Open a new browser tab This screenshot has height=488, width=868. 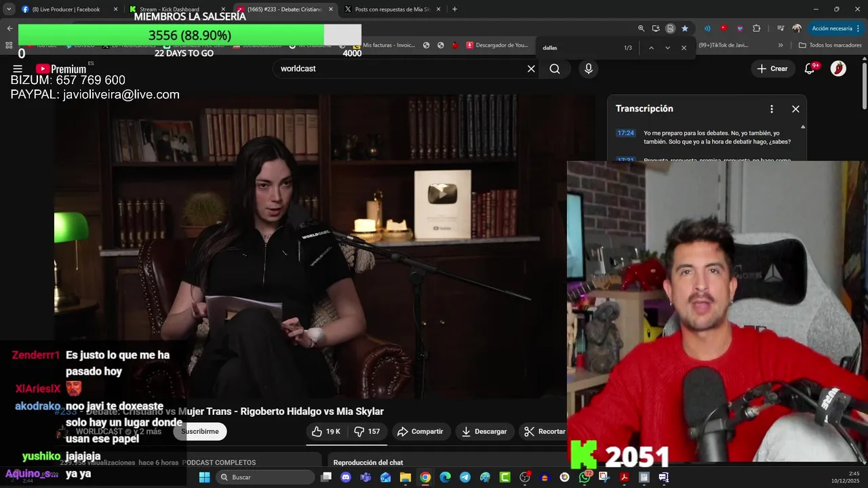point(454,9)
